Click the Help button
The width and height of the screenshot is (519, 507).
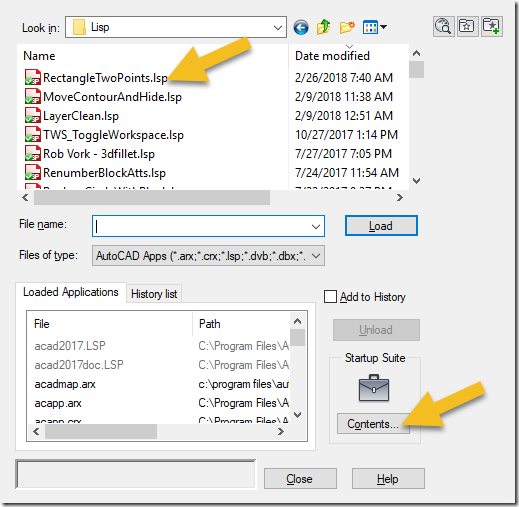[388, 479]
